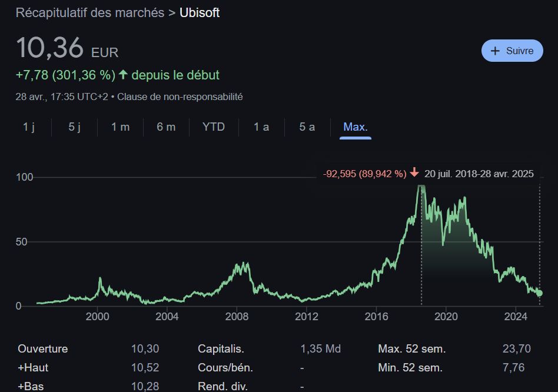
Task: Select the 1 j time range tab
Action: tap(29, 127)
